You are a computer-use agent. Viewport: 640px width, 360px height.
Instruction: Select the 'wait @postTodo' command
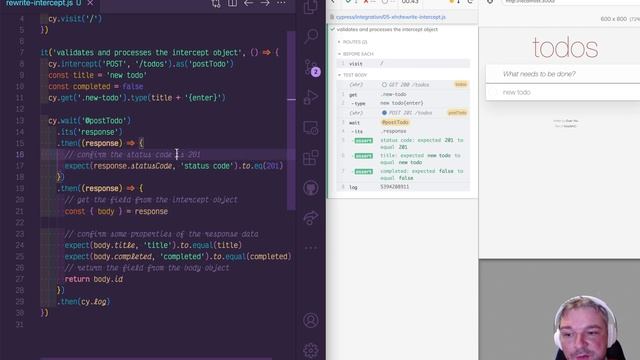point(403,122)
